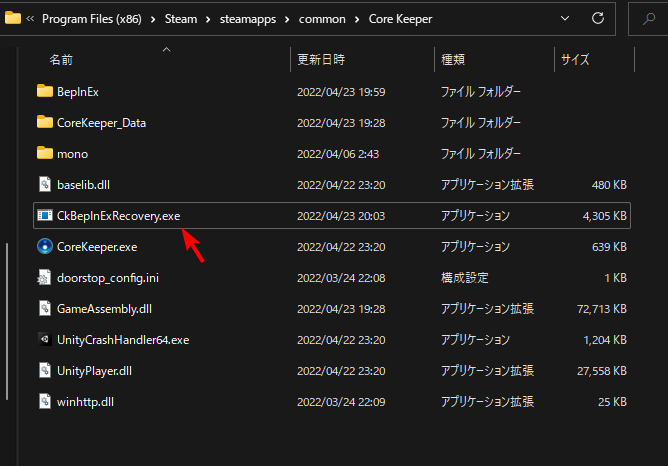The image size is (668, 466).
Task: Click the 2022/04/23 19:59 date of BepInEx
Action: pyautogui.click(x=341, y=92)
